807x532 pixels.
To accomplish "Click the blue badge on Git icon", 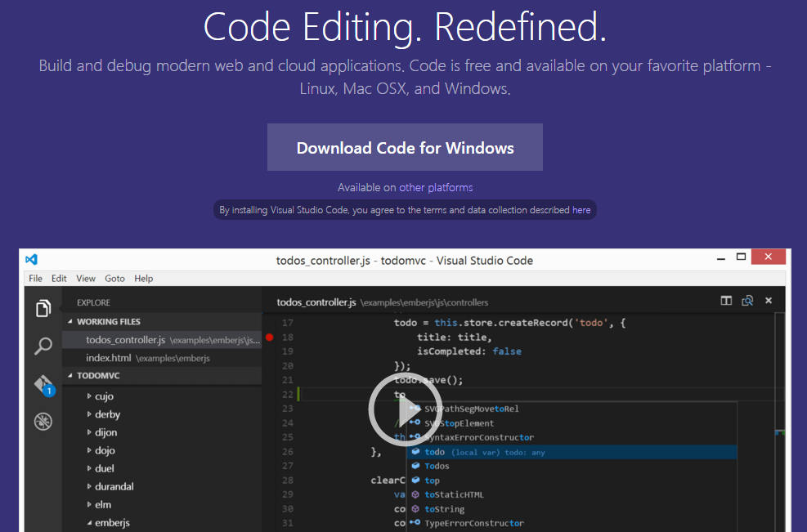I will tap(49, 391).
